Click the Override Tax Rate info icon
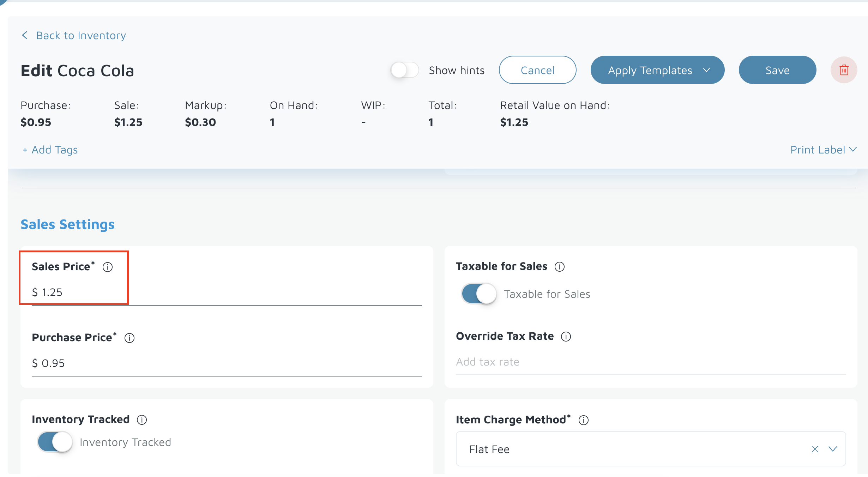Screen dimensions: 868x477 click(x=566, y=337)
